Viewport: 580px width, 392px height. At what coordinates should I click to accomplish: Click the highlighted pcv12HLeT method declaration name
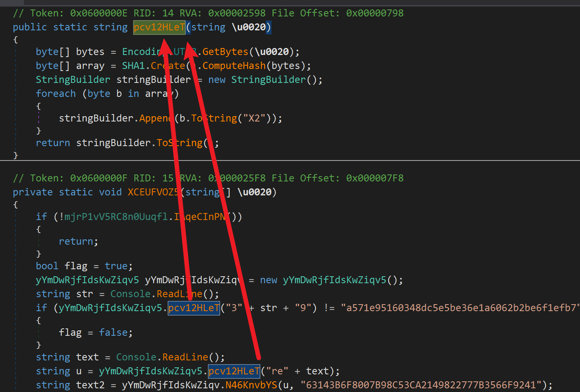tap(159, 28)
